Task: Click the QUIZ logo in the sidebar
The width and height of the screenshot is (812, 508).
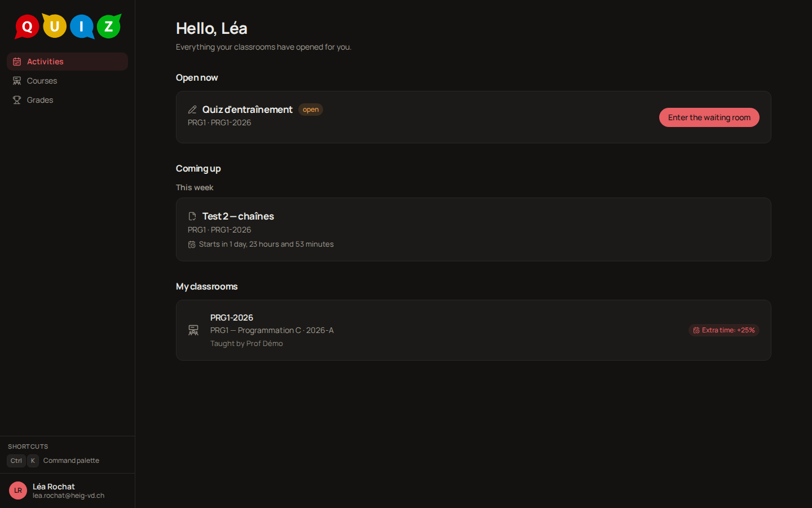Action: pos(68,26)
